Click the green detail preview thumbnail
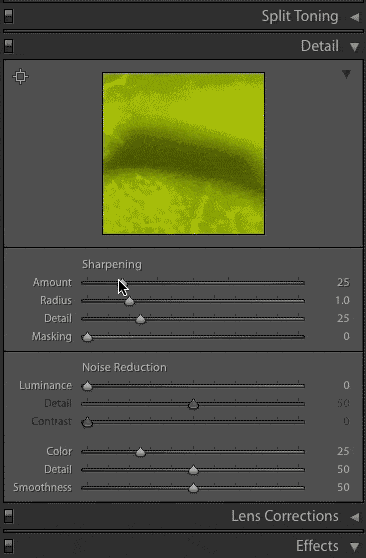 pos(183,153)
